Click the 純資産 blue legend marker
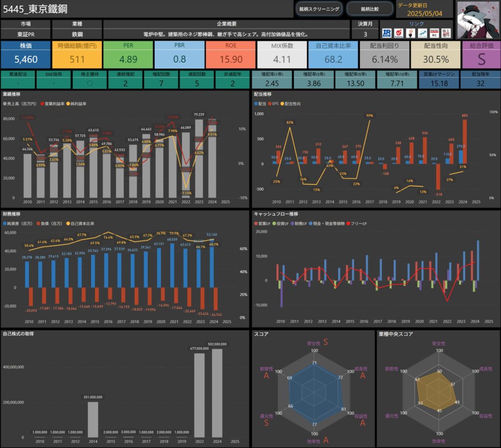 5,224
